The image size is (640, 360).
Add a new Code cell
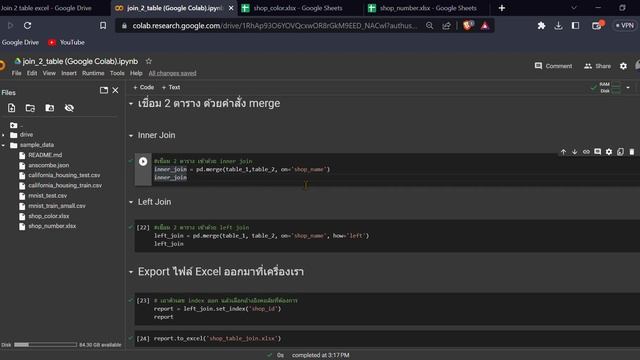[144, 87]
